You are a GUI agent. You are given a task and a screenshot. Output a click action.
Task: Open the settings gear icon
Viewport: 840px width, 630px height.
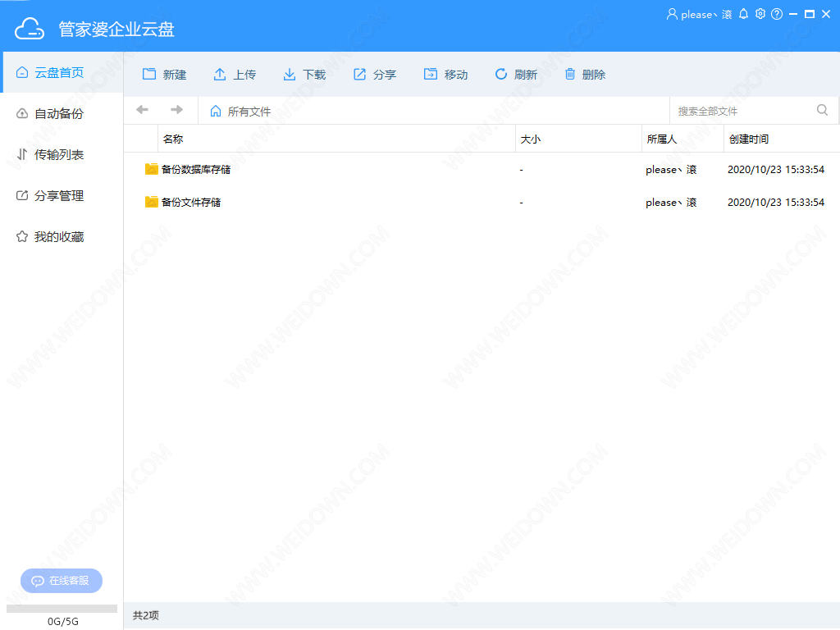click(x=760, y=15)
